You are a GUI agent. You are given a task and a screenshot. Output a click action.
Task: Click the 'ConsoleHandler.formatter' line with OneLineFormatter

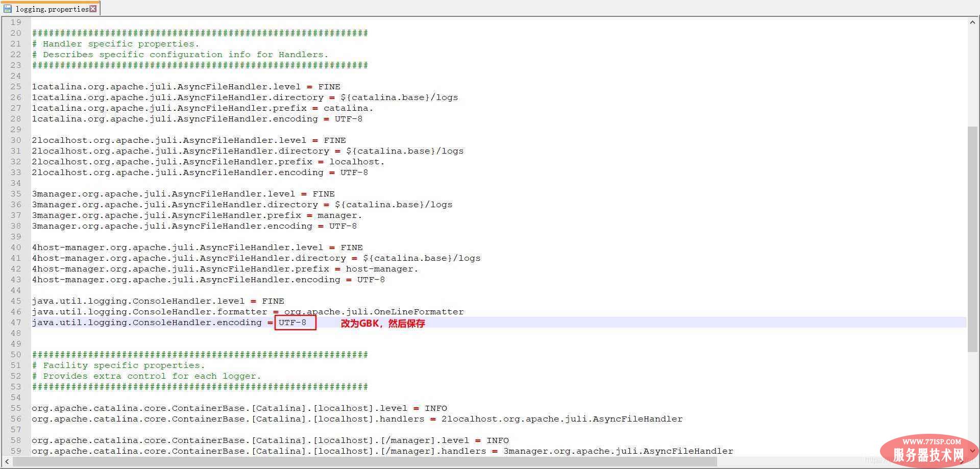pyautogui.click(x=248, y=312)
